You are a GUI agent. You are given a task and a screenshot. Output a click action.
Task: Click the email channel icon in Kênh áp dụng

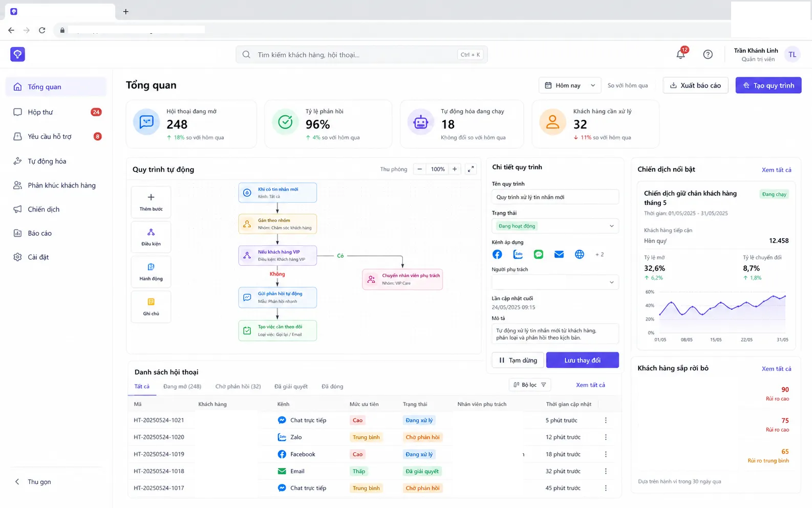(559, 255)
